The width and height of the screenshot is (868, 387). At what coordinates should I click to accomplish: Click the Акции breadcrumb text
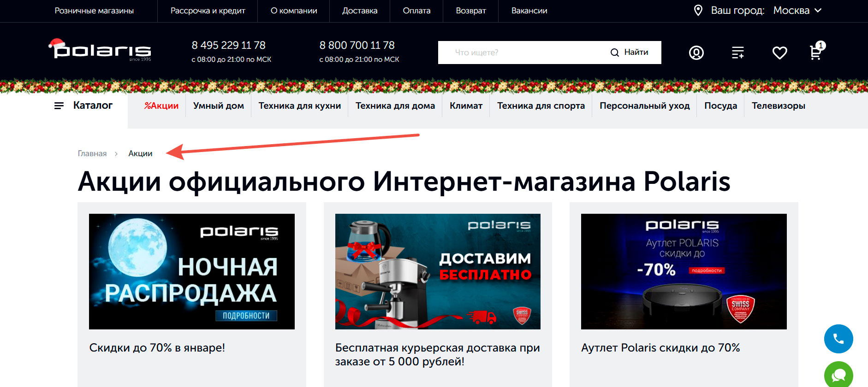[140, 153]
